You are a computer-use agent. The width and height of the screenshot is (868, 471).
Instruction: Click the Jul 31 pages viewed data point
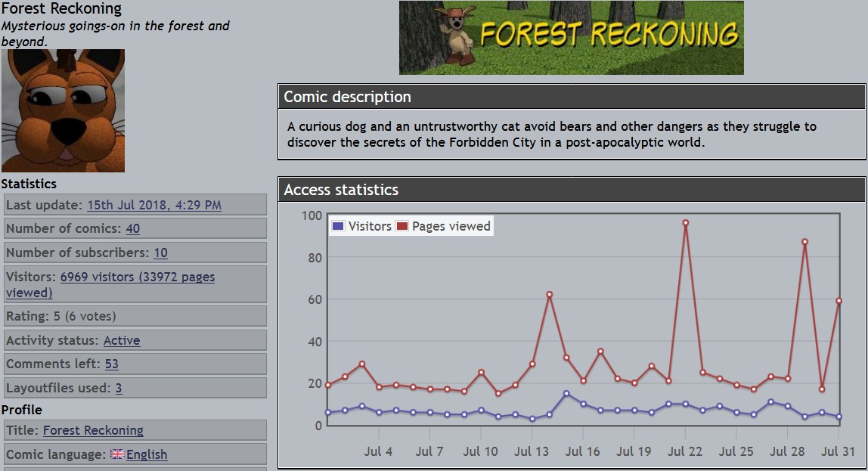pyautogui.click(x=839, y=301)
